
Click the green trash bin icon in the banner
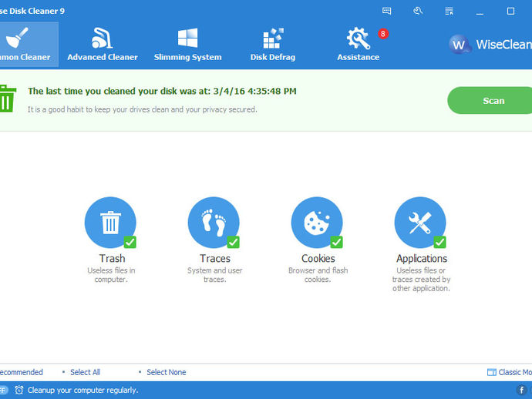point(8,99)
